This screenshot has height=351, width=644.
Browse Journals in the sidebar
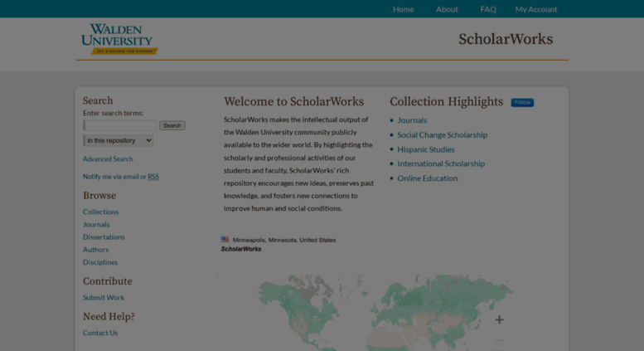[x=96, y=224]
